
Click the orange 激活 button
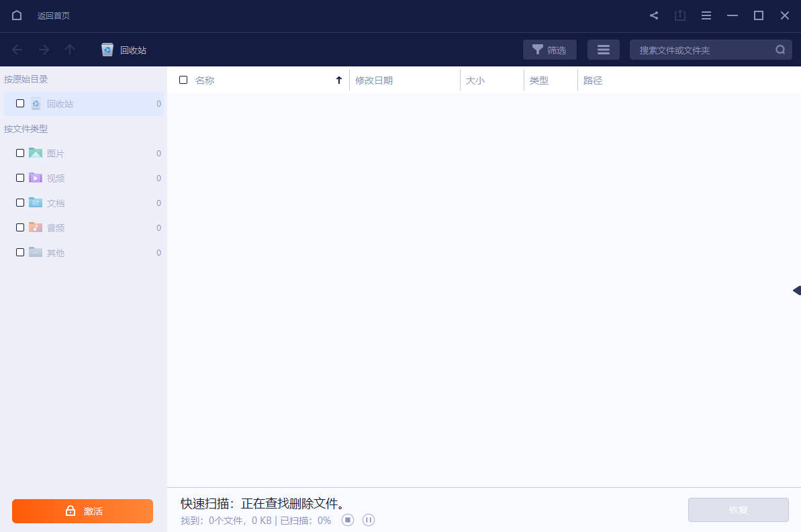pos(82,511)
